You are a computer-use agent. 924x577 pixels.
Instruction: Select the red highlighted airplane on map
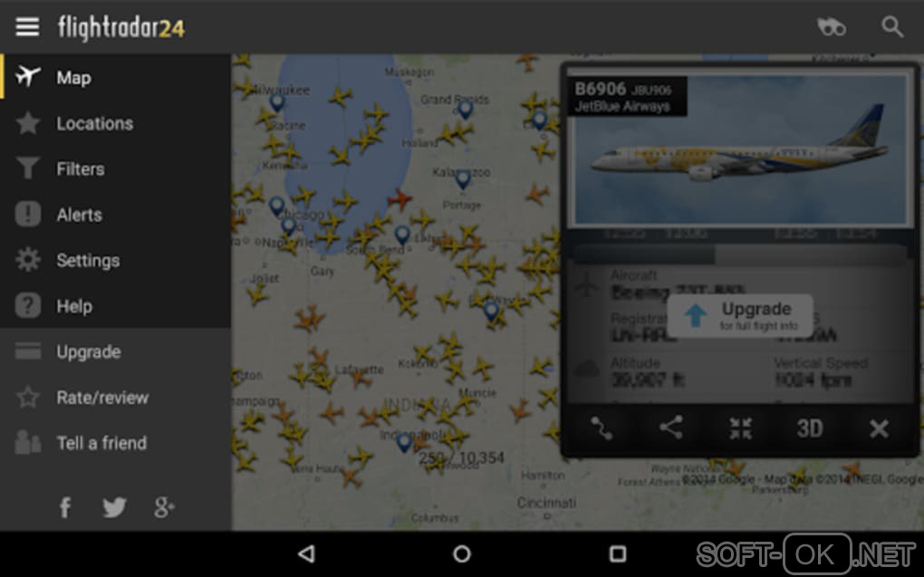click(x=400, y=199)
